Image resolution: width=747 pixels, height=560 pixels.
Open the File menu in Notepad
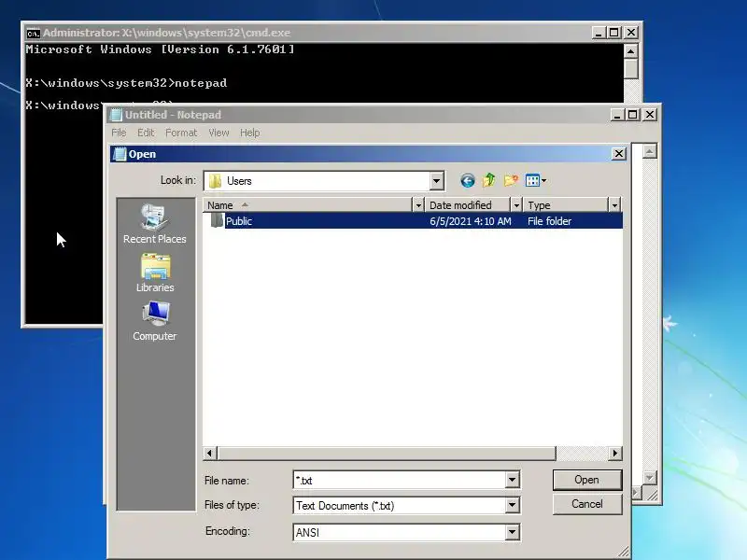119,133
